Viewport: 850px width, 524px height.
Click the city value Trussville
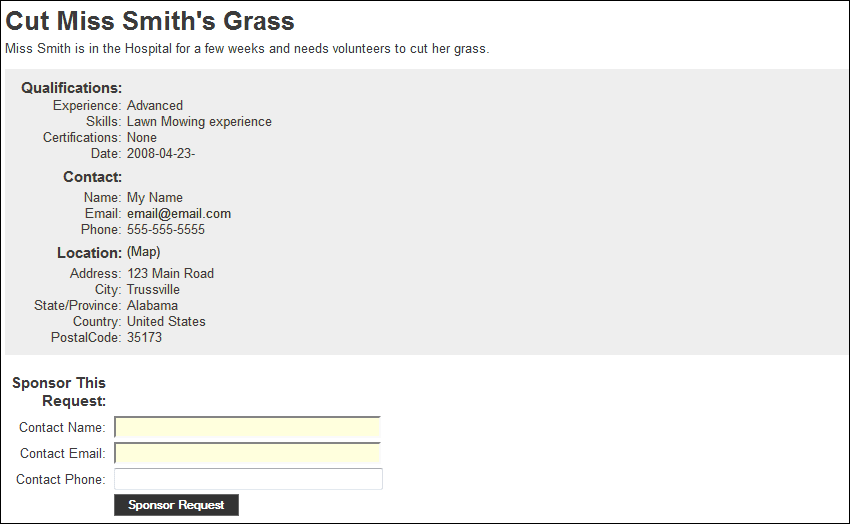click(x=153, y=290)
